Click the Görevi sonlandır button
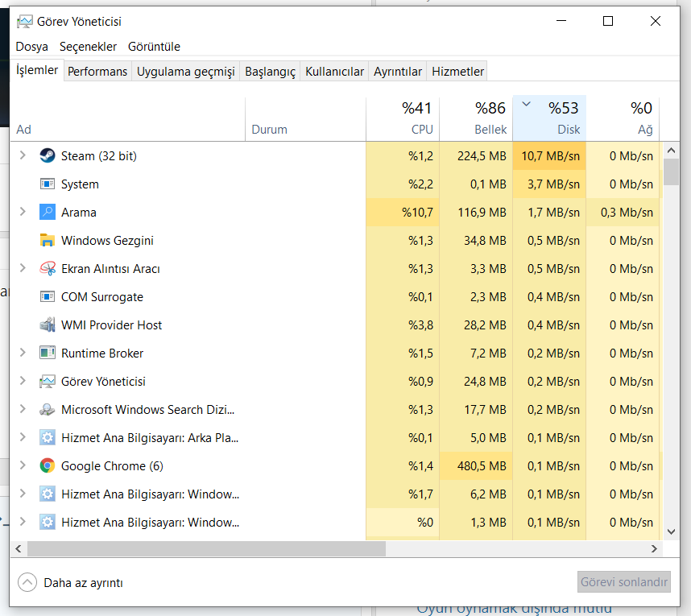This screenshot has height=616, width=691. click(624, 582)
